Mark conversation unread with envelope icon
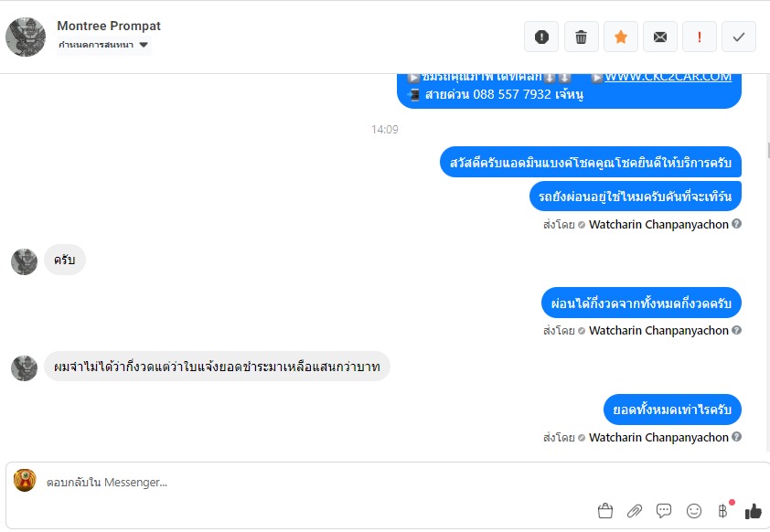770x532 pixels. tap(660, 37)
